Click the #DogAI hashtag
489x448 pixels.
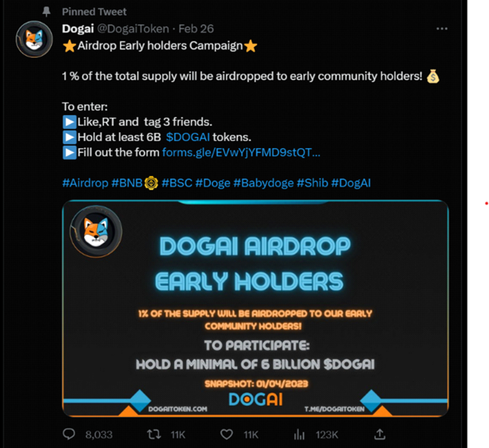pyautogui.click(x=351, y=182)
